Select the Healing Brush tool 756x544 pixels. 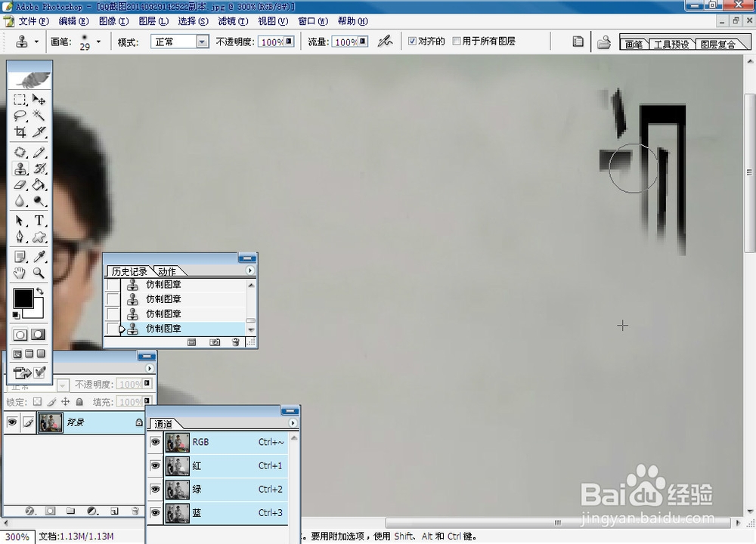[x=20, y=153]
